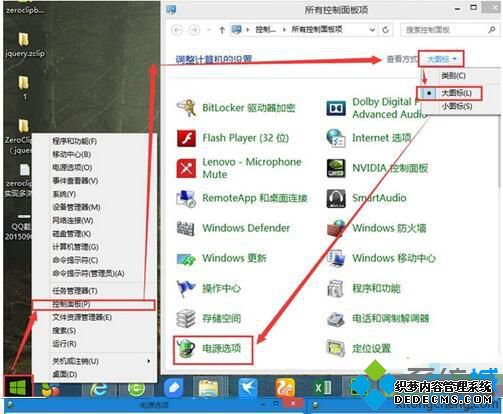
Task: Select the 类别(C) view option
Action: click(454, 76)
